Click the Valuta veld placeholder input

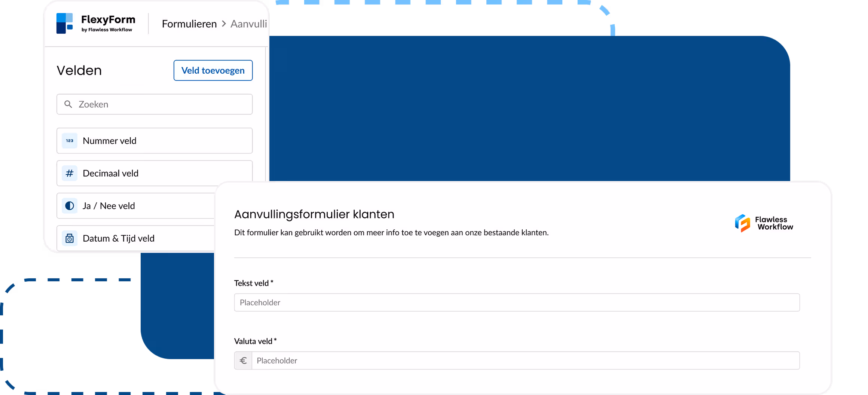pos(524,360)
